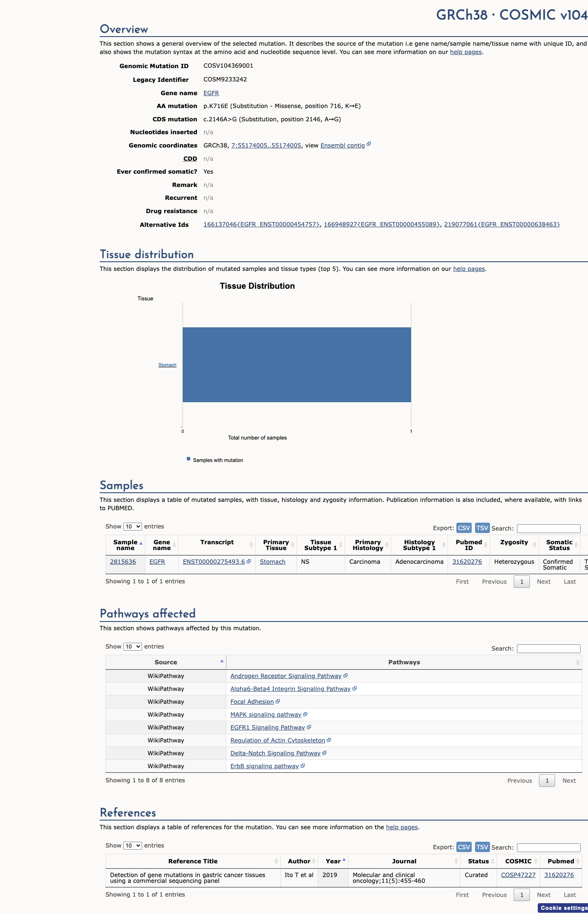Viewport: 588px width, 914px height.
Task: Export the References table as TSV
Action: (x=482, y=847)
